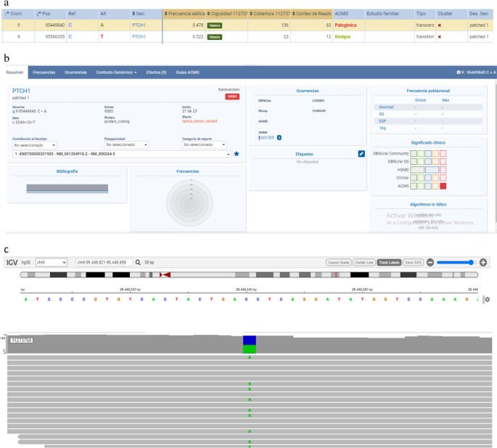The image size is (497, 448).
Task: Click the edit icon in Etiquetas panel
Action: coord(361,154)
